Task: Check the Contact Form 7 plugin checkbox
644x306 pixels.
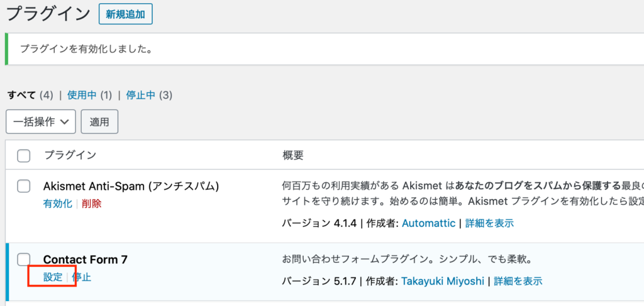Action: (x=24, y=260)
